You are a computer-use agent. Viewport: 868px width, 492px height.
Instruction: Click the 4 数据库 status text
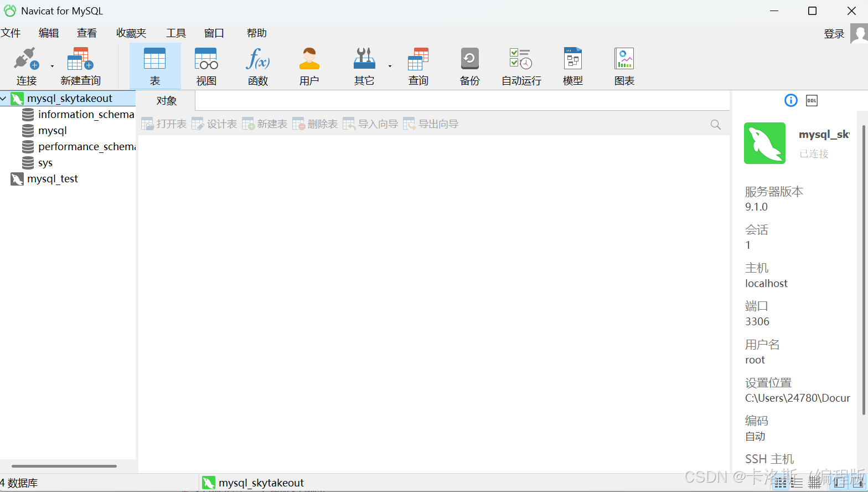19,483
